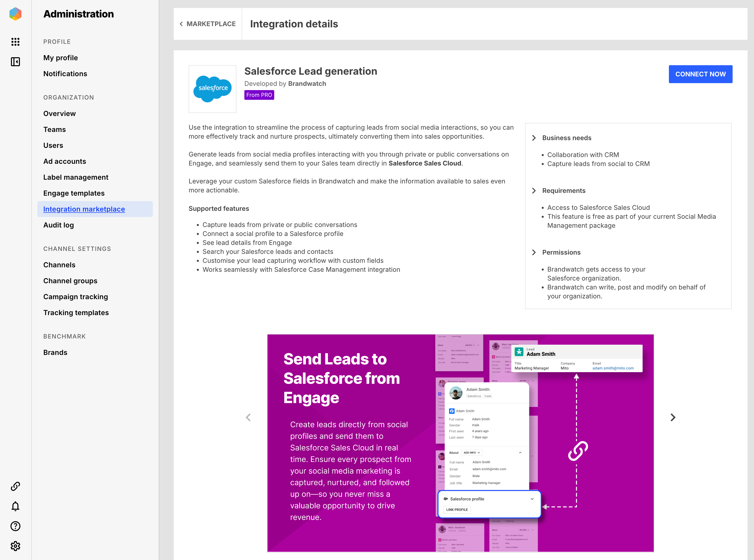Open the apps grid launcher
The width and height of the screenshot is (754, 560).
16,42
